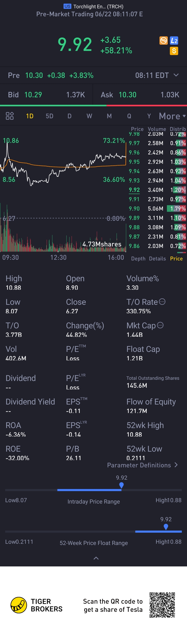187x644 pixels.
Task: Open the More timeframes dropdown
Action: click(172, 116)
